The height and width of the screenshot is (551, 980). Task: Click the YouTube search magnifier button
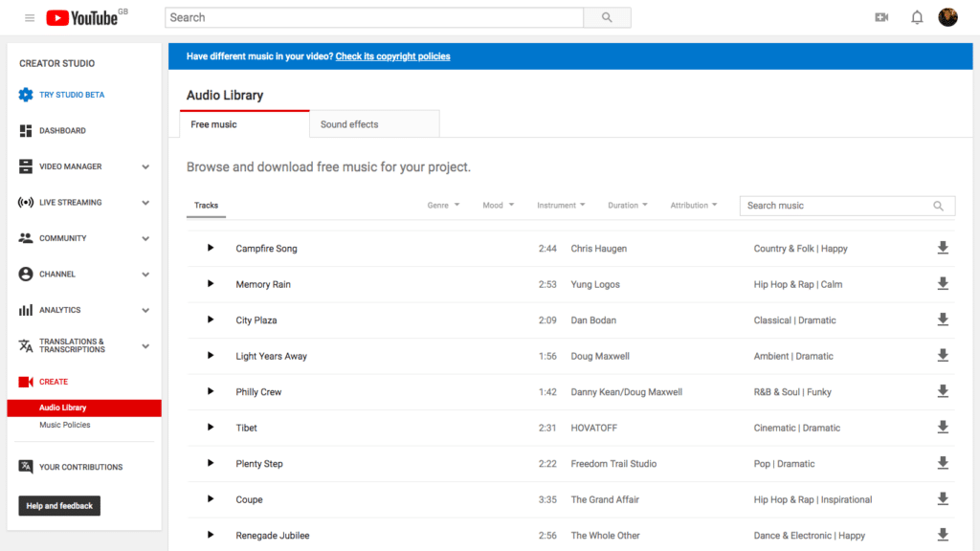(x=607, y=17)
